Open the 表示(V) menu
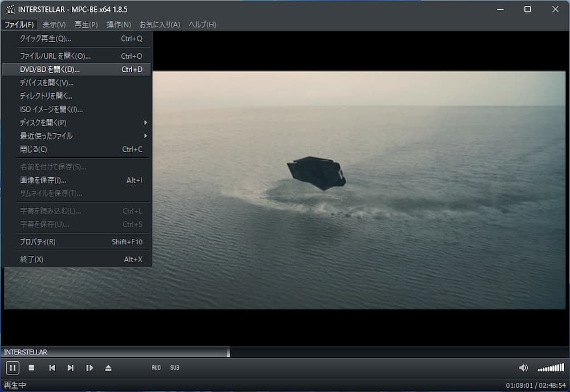Image resolution: width=570 pixels, height=392 pixels. (x=54, y=24)
